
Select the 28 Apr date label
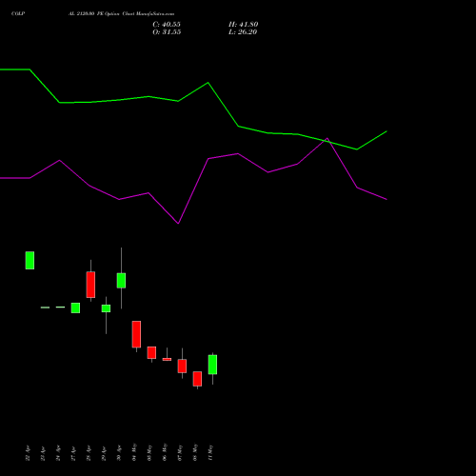89,453
